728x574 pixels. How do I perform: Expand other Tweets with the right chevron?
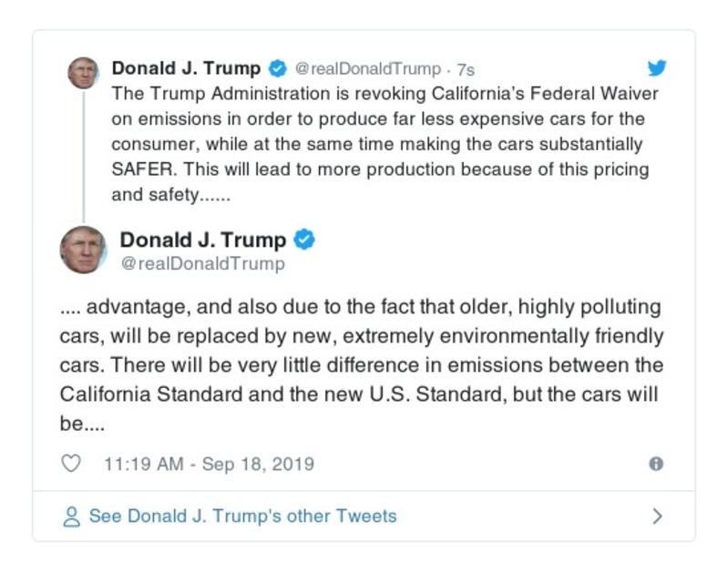tap(657, 517)
